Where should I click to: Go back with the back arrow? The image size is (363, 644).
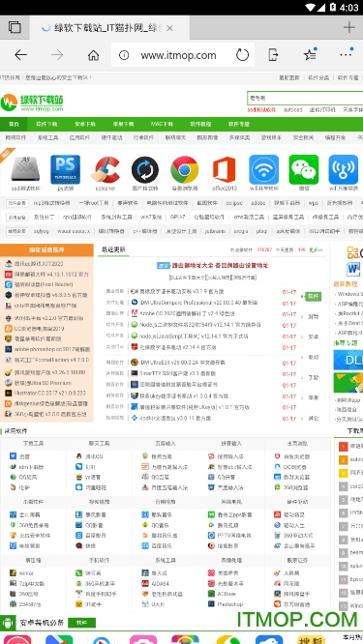pyautogui.click(x=20, y=54)
